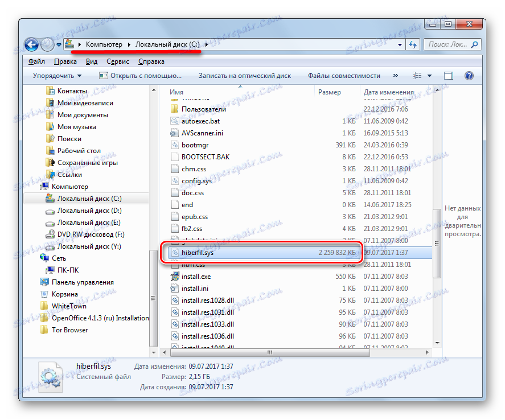This screenshot has width=505, height=420.
Task: Click the AVScanner.ini file icon
Action: coord(174,133)
